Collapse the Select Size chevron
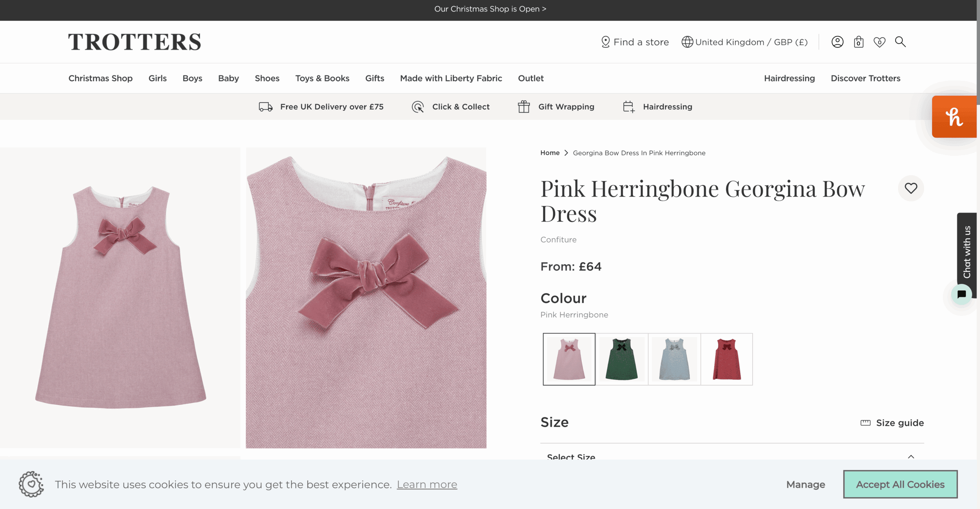The width and height of the screenshot is (980, 509). pos(911,456)
